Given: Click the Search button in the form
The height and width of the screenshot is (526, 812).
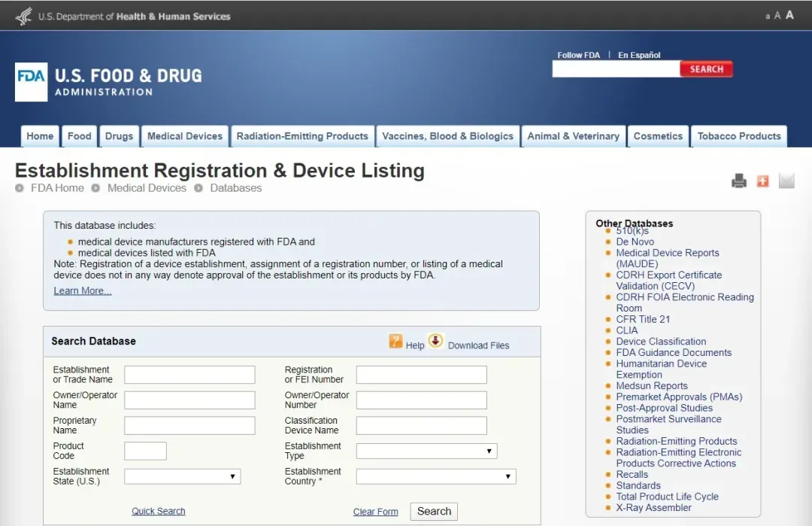Looking at the screenshot, I should 434,512.
